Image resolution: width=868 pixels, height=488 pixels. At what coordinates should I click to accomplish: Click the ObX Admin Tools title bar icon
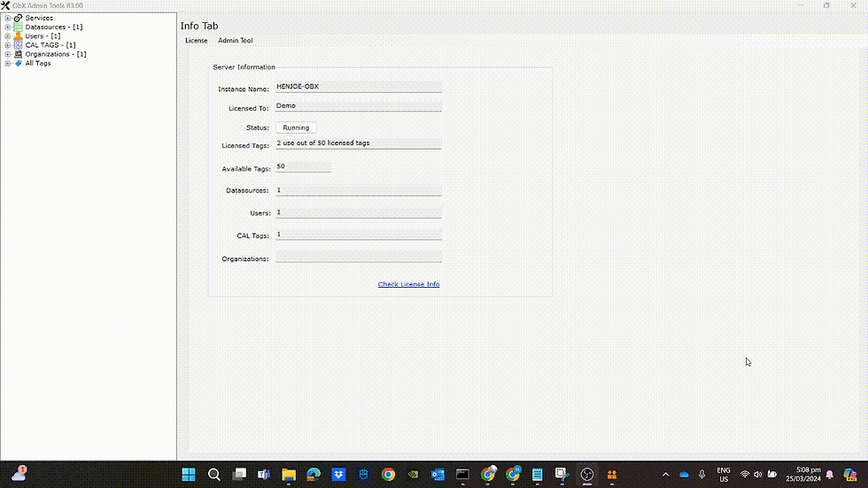(5, 5)
